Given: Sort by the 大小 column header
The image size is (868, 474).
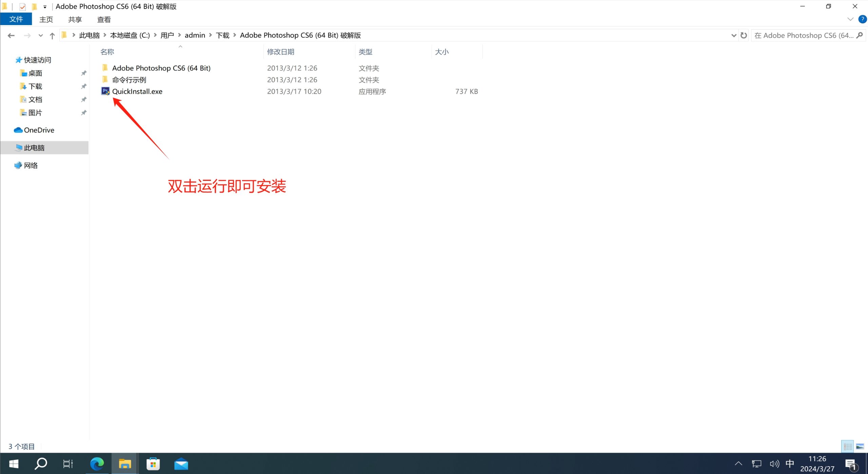Looking at the screenshot, I should (x=441, y=52).
